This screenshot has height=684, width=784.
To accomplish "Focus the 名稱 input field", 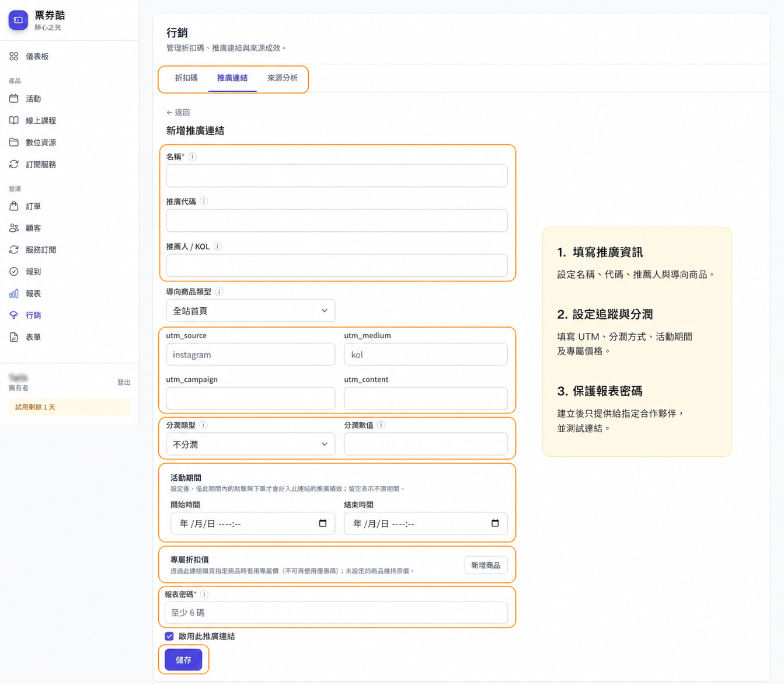I will [337, 176].
